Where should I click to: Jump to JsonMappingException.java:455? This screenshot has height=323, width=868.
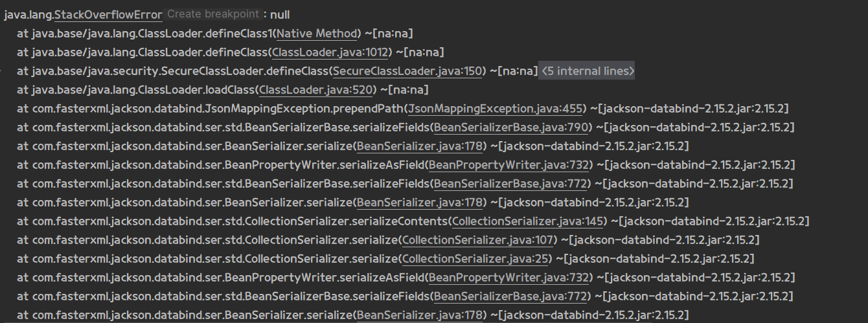coord(496,108)
